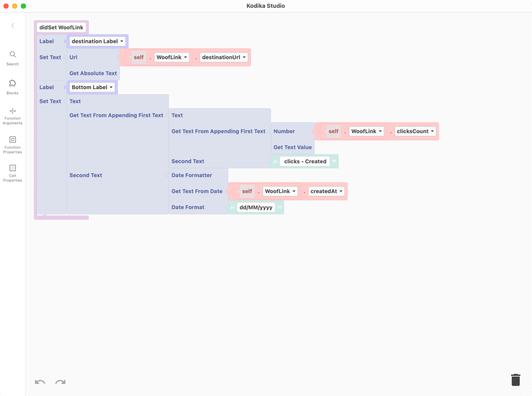Open the destinationUrl property dropdown
The height and width of the screenshot is (396, 532).
[224, 58]
